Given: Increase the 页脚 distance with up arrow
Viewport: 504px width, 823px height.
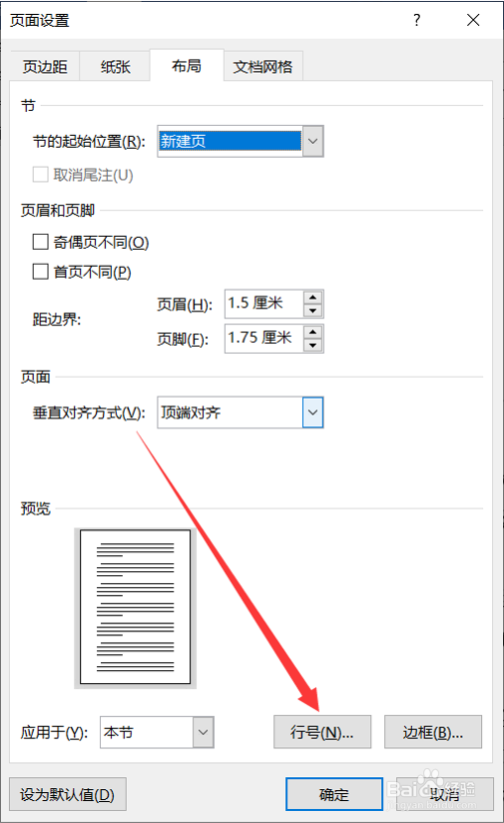Looking at the screenshot, I should (x=313, y=332).
